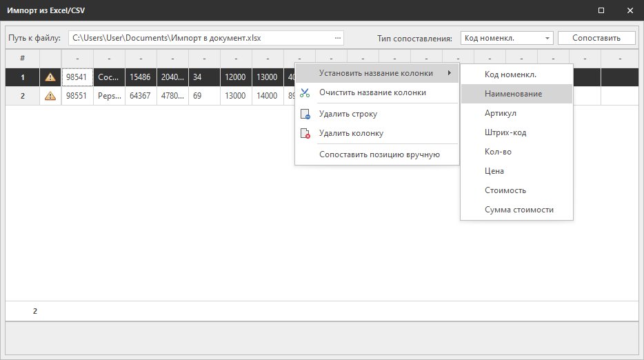Click scissors icon beside Очистить название колонки
This screenshot has height=360, width=644.
305,92
